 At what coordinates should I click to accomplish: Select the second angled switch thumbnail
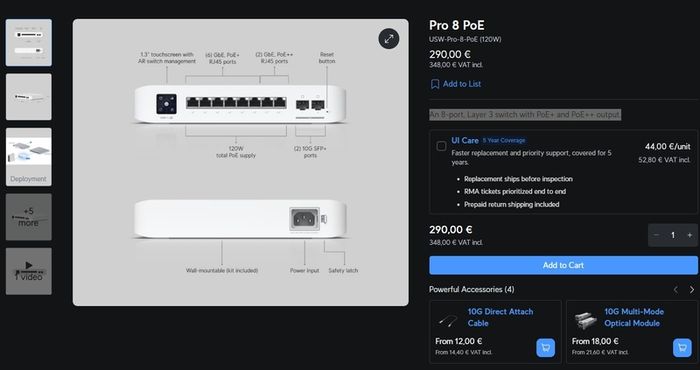point(29,97)
